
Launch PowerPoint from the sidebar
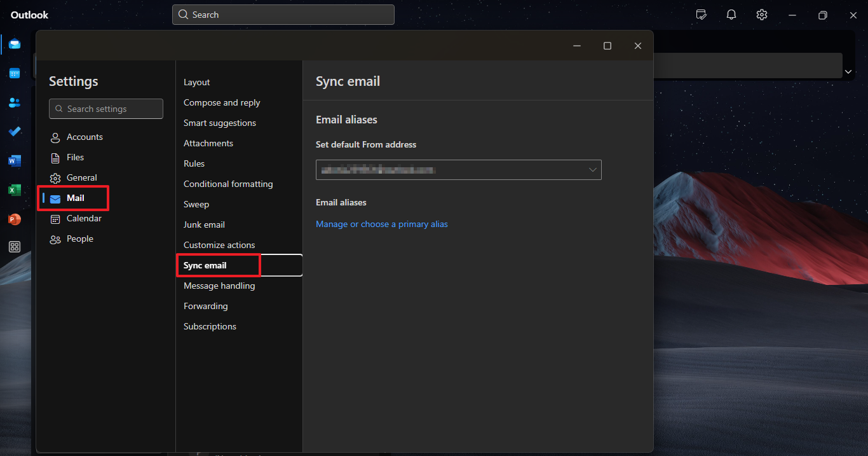(14, 219)
